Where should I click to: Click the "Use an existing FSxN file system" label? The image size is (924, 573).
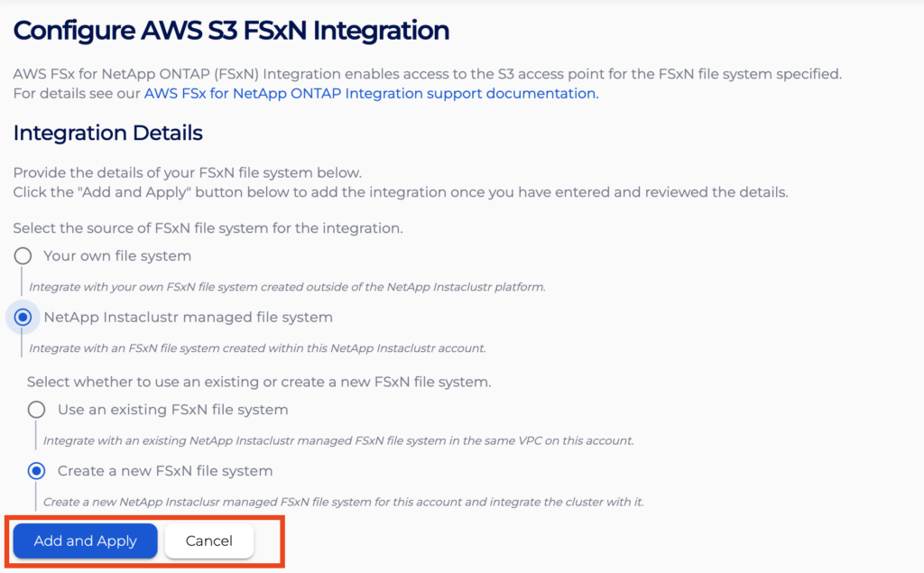pos(173,410)
